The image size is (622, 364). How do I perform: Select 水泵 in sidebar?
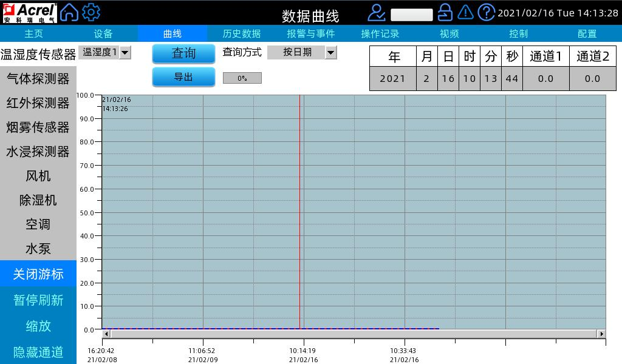point(38,249)
